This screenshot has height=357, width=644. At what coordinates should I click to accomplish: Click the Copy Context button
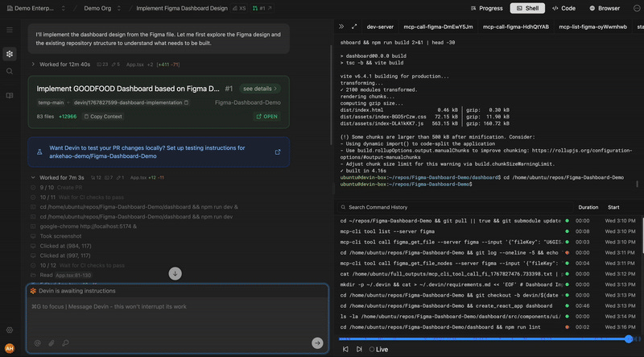click(103, 116)
